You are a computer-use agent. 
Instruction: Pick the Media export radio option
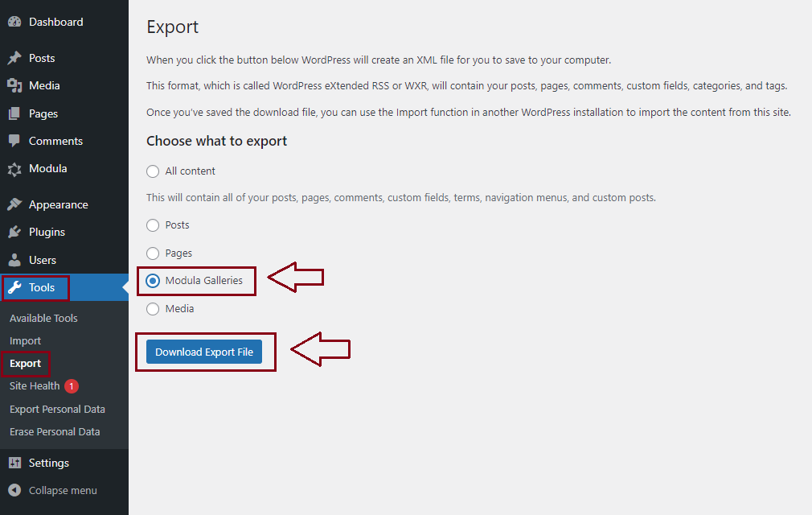[x=153, y=309]
